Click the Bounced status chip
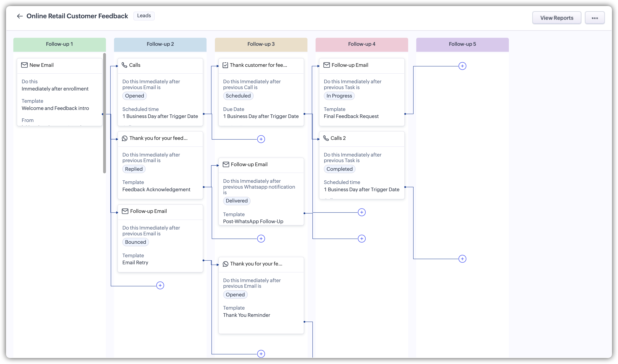 point(135,242)
